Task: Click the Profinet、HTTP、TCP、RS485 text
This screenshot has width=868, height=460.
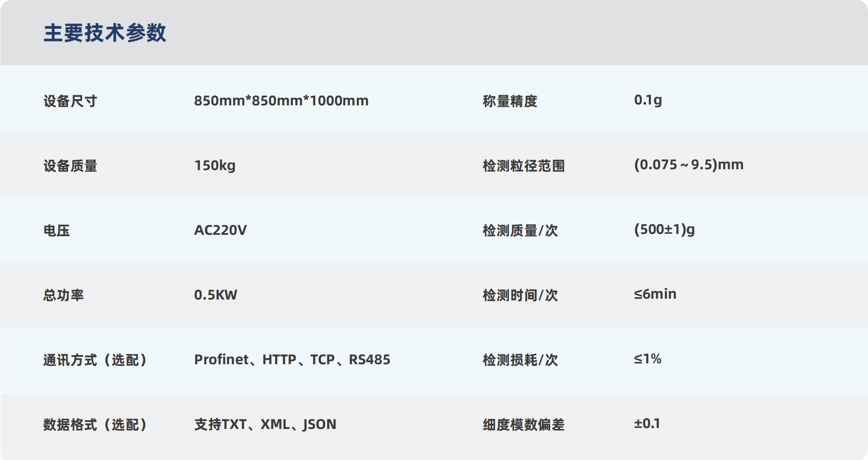Action: [x=292, y=359]
